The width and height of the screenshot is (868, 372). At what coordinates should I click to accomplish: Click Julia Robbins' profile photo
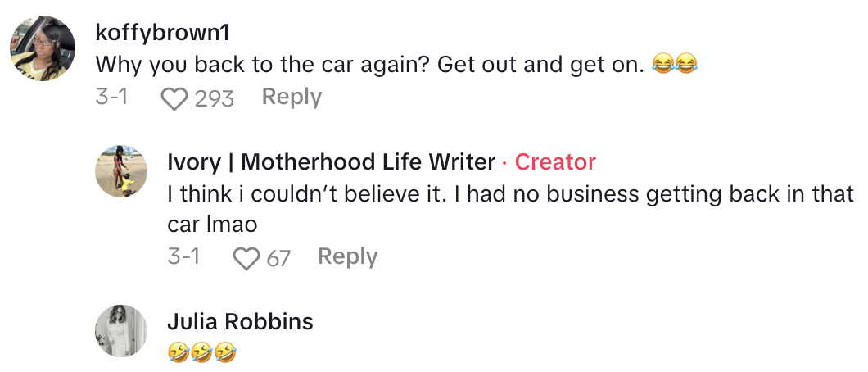click(121, 331)
